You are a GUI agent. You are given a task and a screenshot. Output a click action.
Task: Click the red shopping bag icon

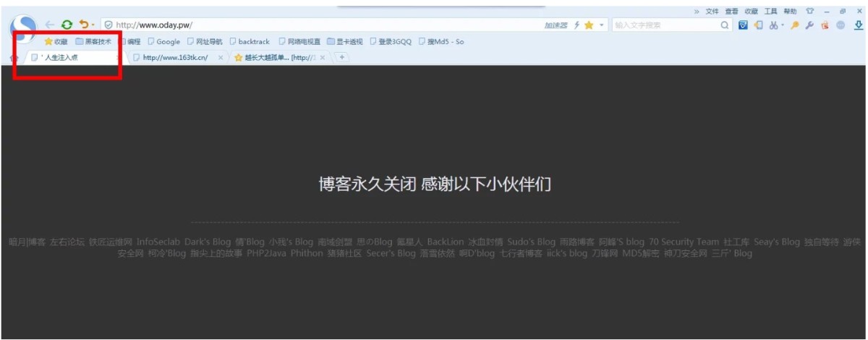pos(825,25)
